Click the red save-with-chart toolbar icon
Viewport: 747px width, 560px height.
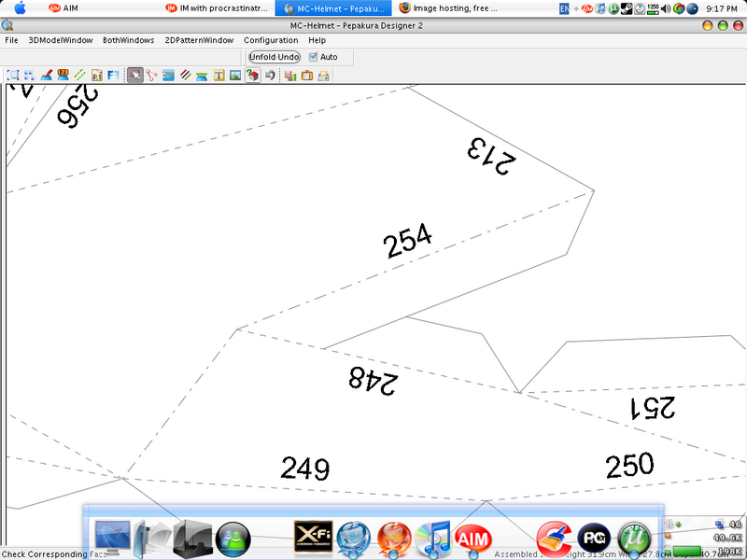click(290, 76)
